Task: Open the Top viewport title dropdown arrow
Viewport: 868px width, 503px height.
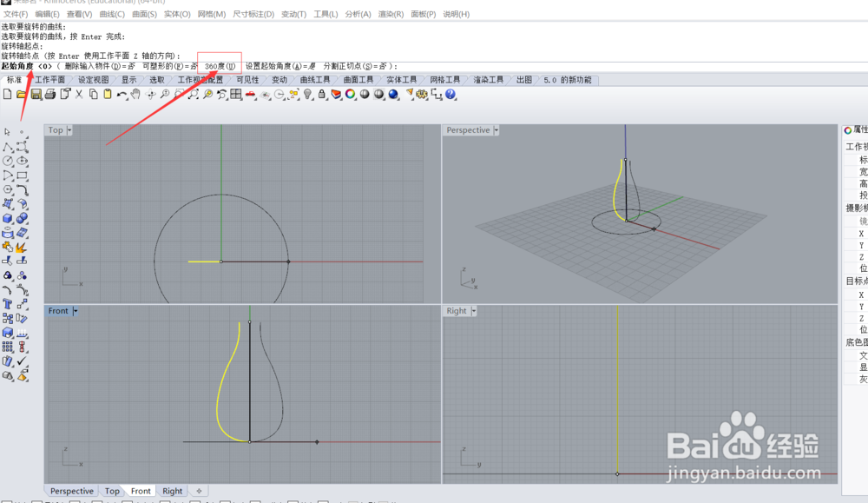Action: click(69, 130)
